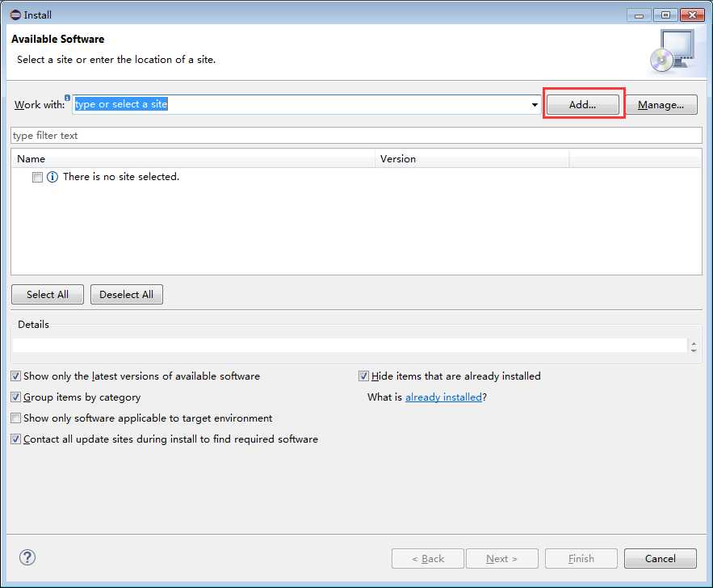Click the Add... site button

coord(582,104)
